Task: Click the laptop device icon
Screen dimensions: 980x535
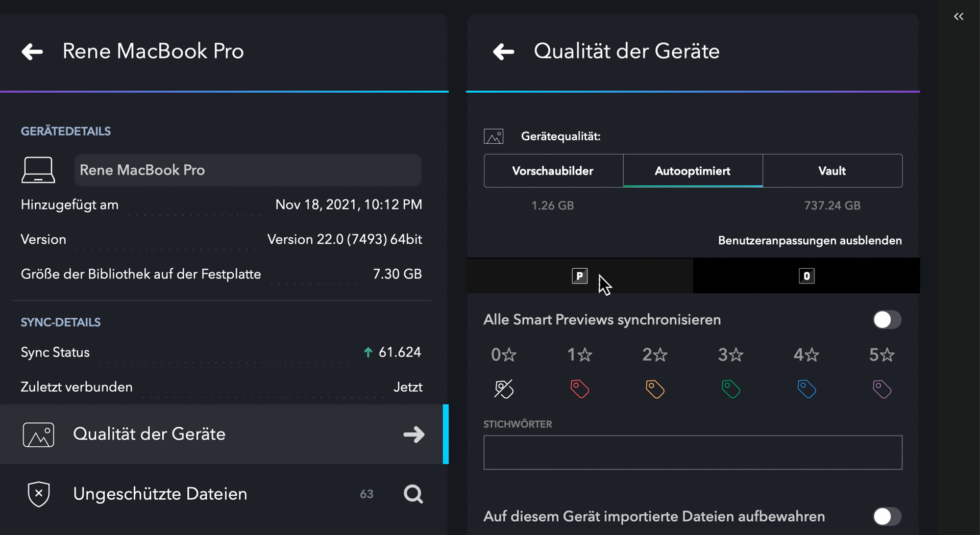Action: tap(38, 170)
